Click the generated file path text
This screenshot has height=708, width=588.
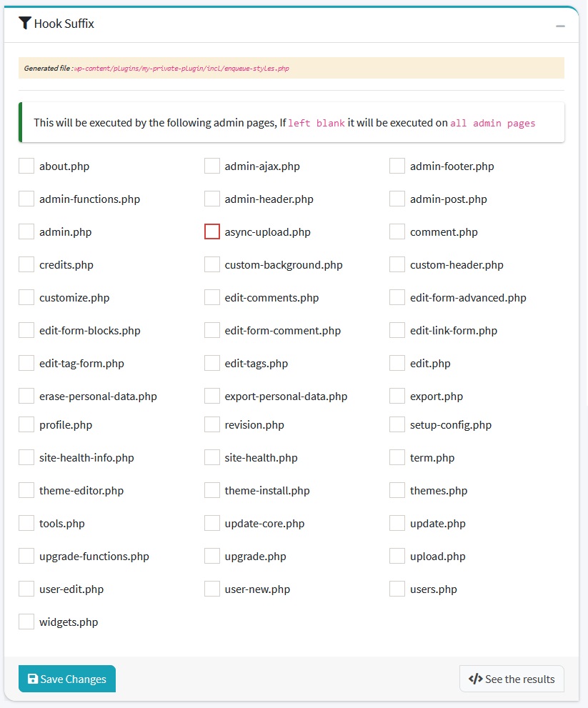tap(181, 69)
